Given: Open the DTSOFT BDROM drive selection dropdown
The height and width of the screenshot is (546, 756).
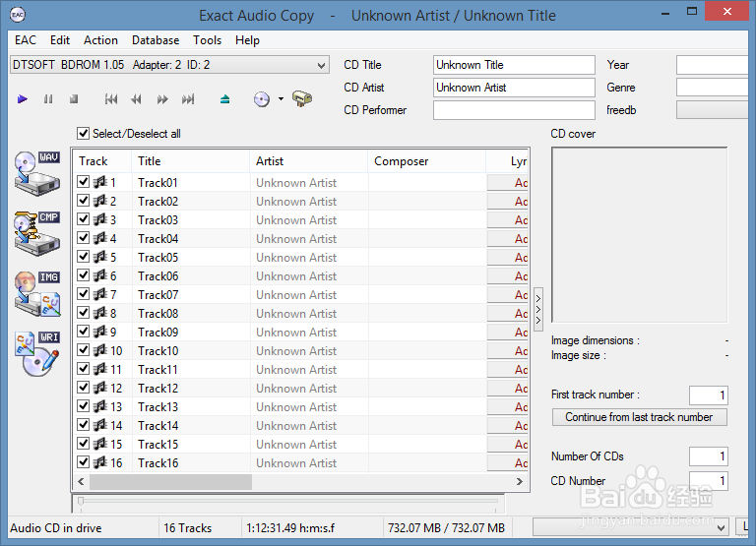Looking at the screenshot, I should [169, 65].
